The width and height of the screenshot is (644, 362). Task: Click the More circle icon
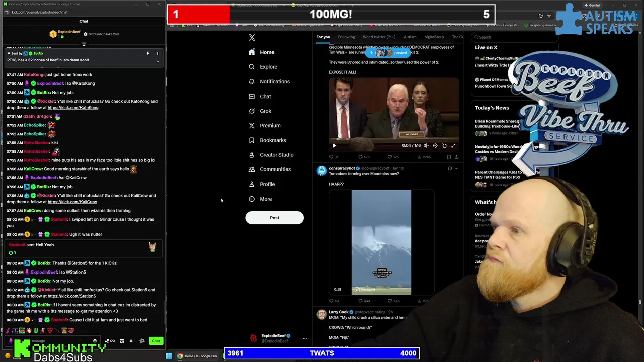pyautogui.click(x=252, y=199)
